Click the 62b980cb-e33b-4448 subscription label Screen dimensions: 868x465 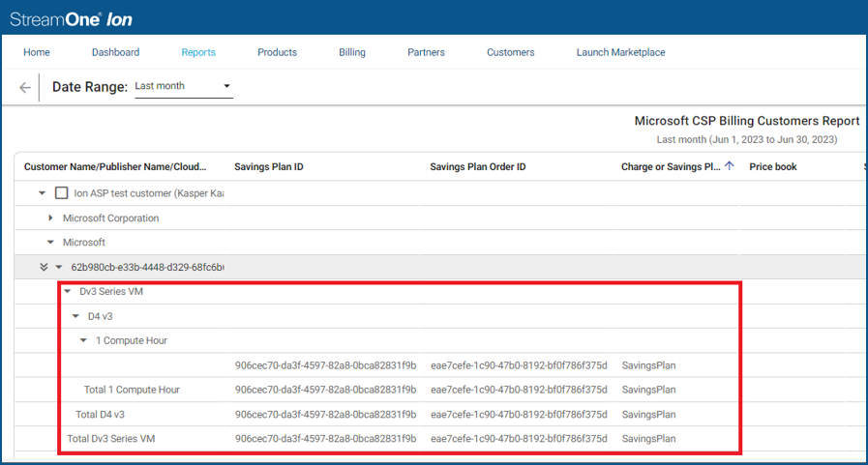(147, 267)
